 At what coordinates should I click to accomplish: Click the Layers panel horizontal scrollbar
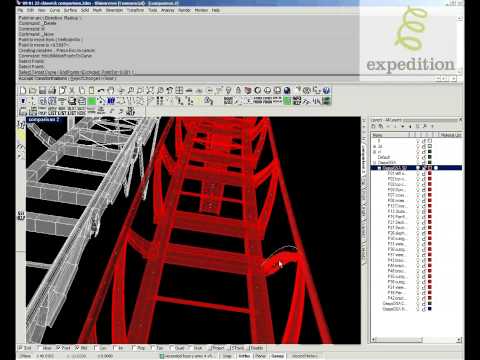[415, 340]
